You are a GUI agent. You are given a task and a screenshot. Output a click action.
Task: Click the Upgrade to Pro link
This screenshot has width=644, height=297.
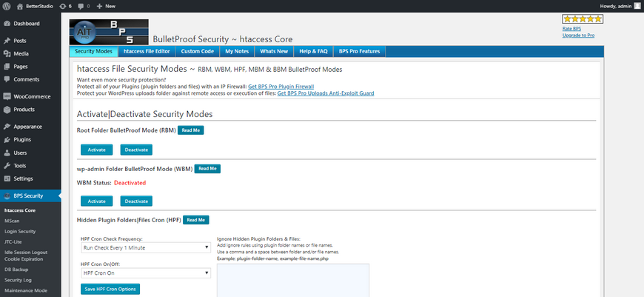click(578, 36)
